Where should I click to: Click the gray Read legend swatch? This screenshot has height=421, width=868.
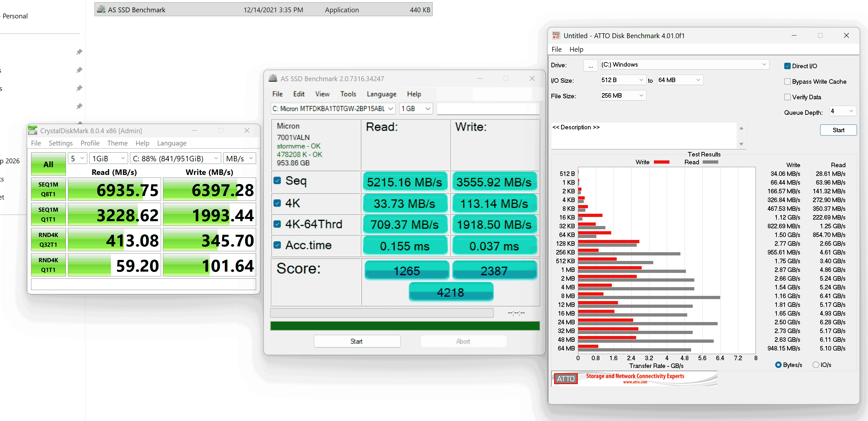coord(711,162)
